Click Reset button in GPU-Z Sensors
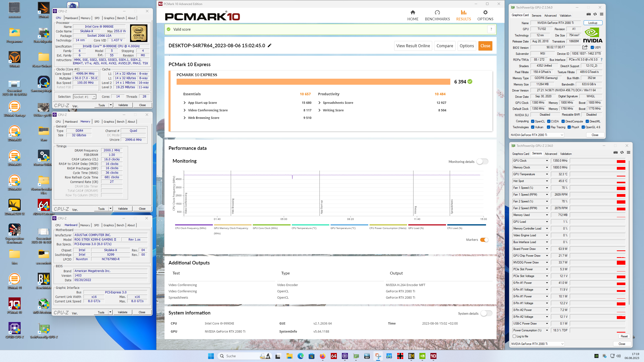Image resolution: width=644 pixels, height=362 pixels. 624,336
